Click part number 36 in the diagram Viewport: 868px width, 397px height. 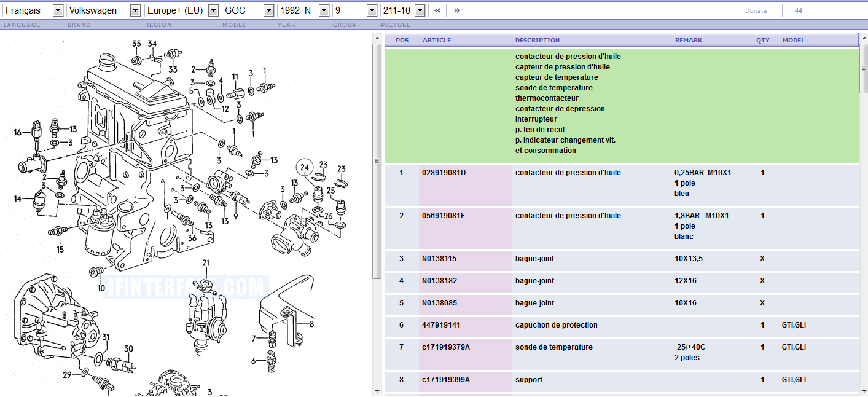[192, 238]
